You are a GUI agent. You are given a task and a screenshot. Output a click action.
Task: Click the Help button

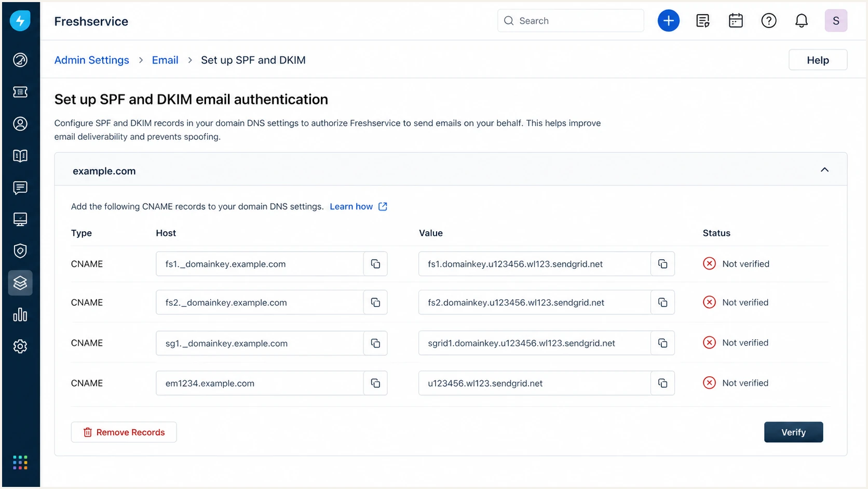[818, 60]
